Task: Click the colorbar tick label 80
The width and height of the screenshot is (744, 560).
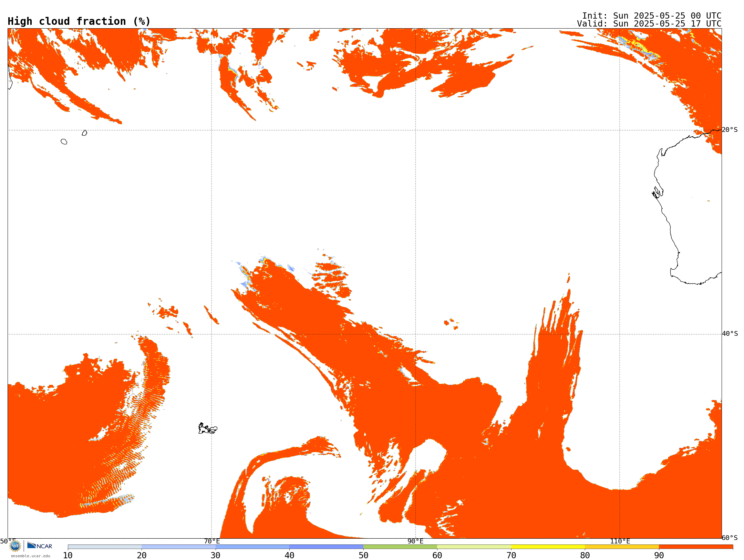Action: (x=585, y=555)
